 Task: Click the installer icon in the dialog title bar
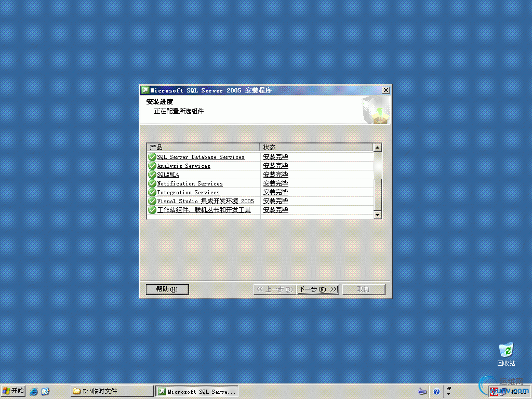145,90
